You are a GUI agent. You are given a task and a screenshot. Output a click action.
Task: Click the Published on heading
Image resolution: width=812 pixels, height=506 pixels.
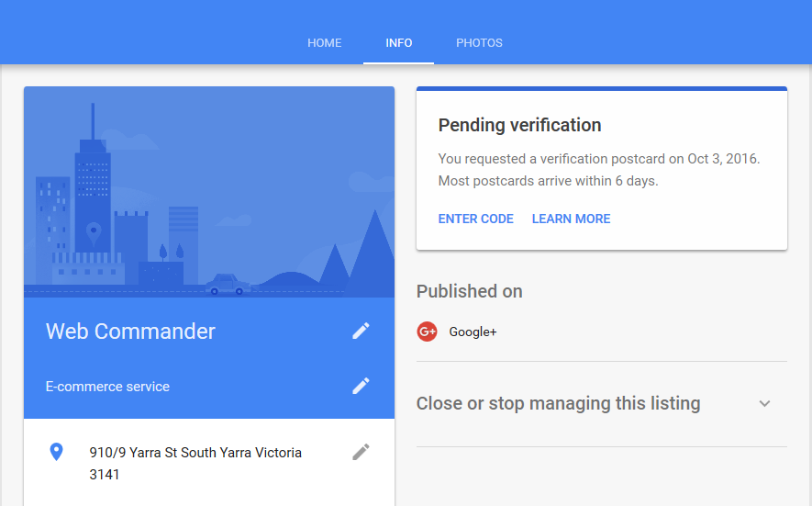coord(470,291)
